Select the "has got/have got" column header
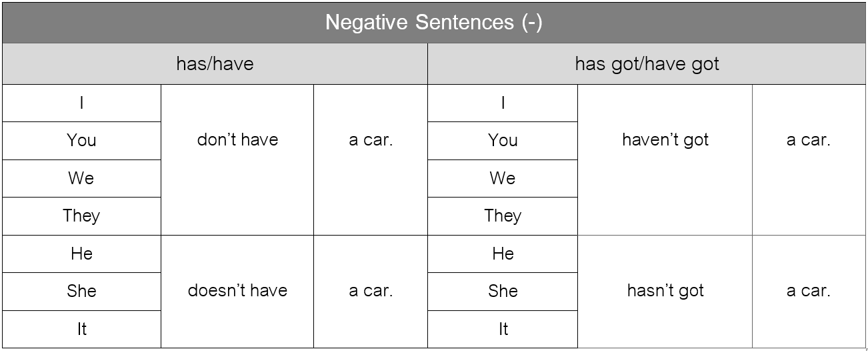The width and height of the screenshot is (868, 351). (x=647, y=64)
